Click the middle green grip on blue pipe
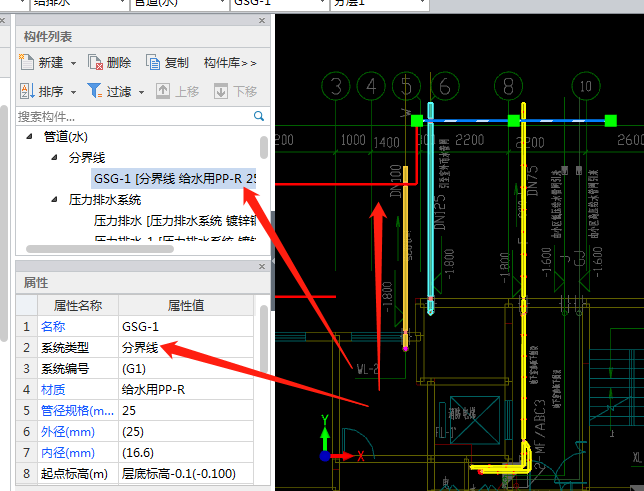The width and height of the screenshot is (644, 491). pyautogui.click(x=514, y=121)
